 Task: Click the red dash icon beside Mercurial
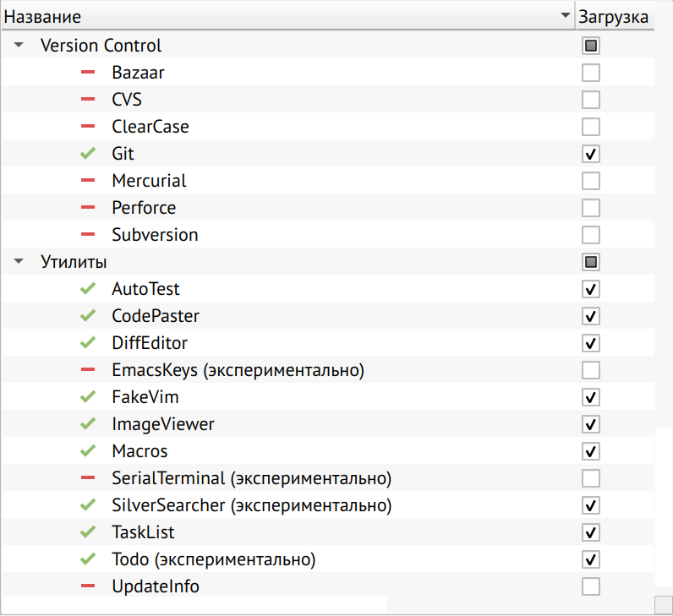88,181
